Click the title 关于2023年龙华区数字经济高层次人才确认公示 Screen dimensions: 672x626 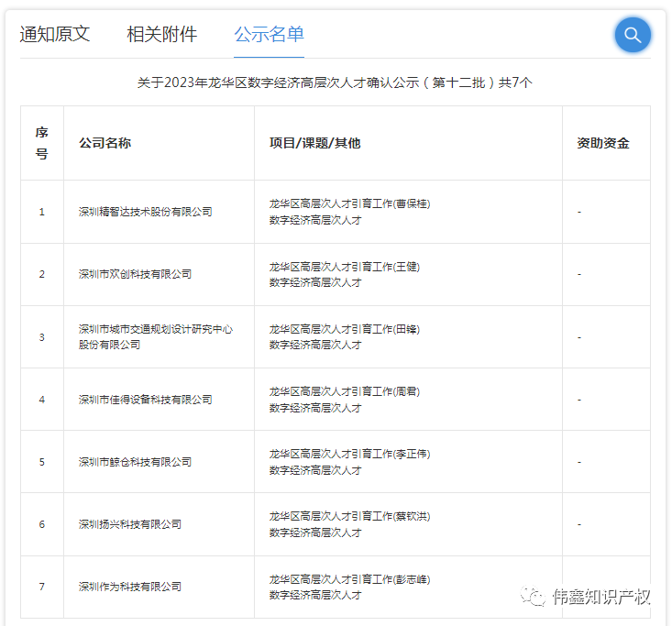[x=278, y=82]
